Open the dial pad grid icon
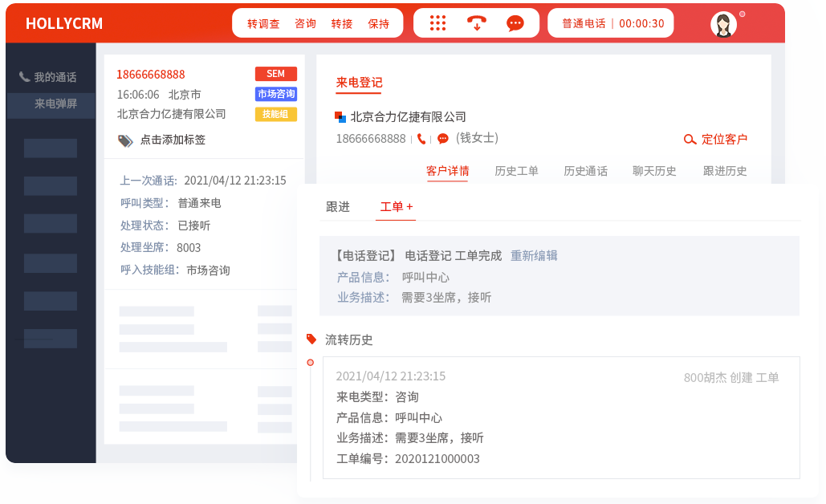The height and width of the screenshot is (504, 826). coord(437,23)
